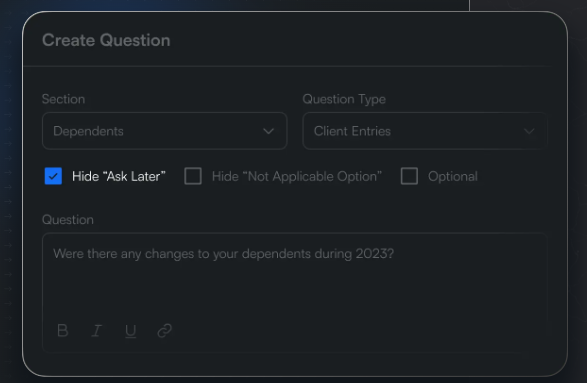Click the Section field label
The width and height of the screenshot is (587, 383).
64,99
